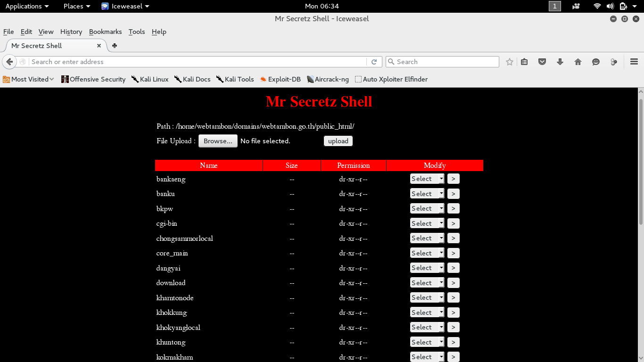
Task: Click the > button for khokyanglocal
Action: 453,327
